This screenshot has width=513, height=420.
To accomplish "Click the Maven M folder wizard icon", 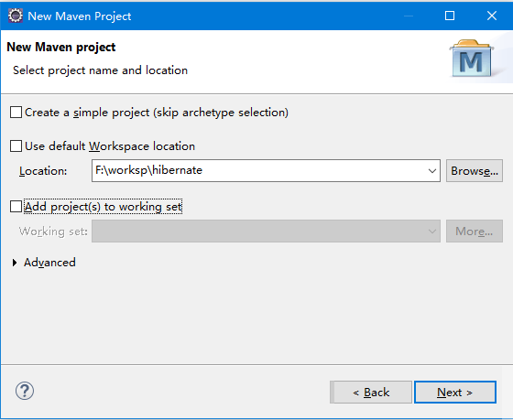I will (472, 59).
